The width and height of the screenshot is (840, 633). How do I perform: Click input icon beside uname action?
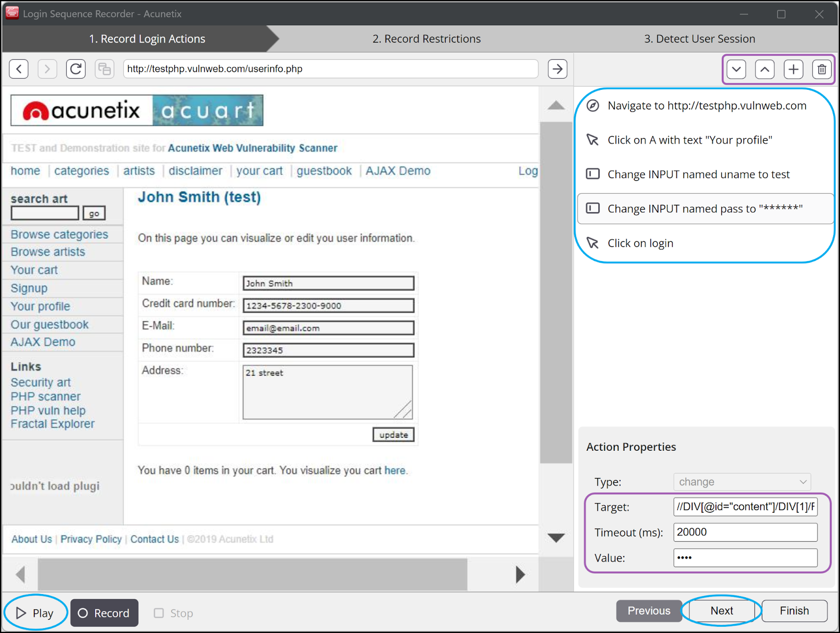pos(593,174)
